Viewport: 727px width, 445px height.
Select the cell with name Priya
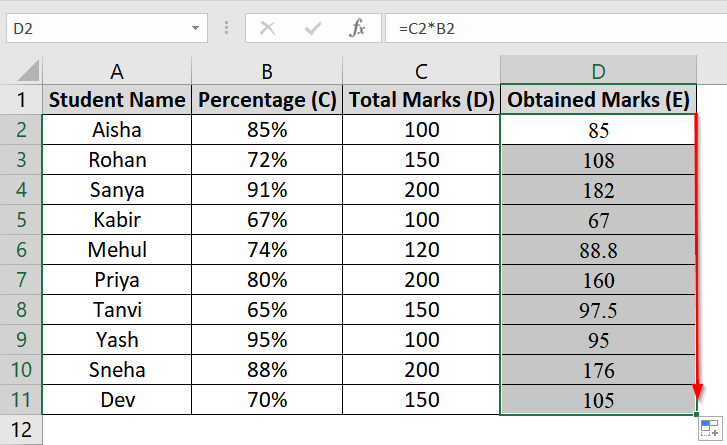(117, 280)
